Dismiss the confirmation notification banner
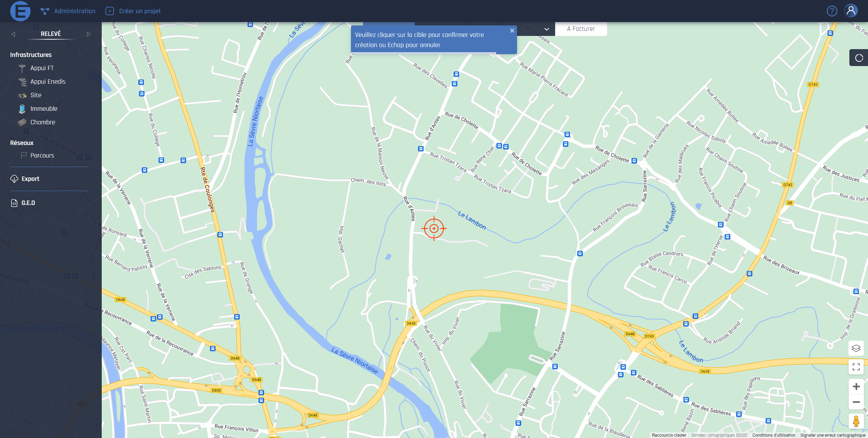 512,31
